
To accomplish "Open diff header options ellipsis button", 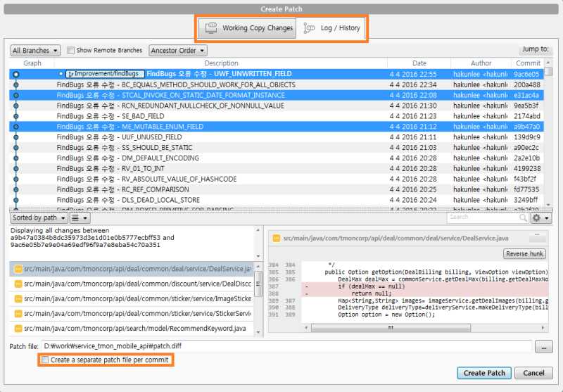I will [537, 236].
